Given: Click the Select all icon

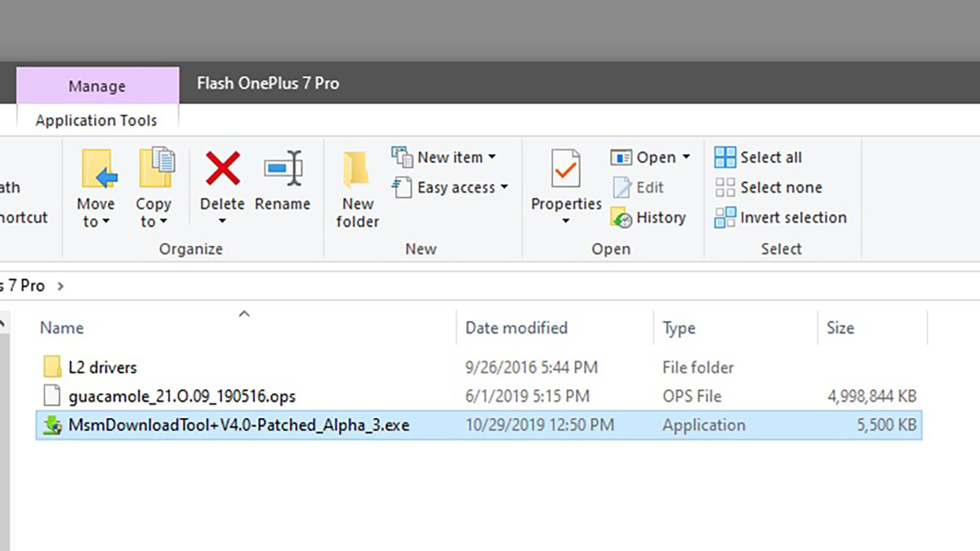Looking at the screenshot, I should coord(724,157).
